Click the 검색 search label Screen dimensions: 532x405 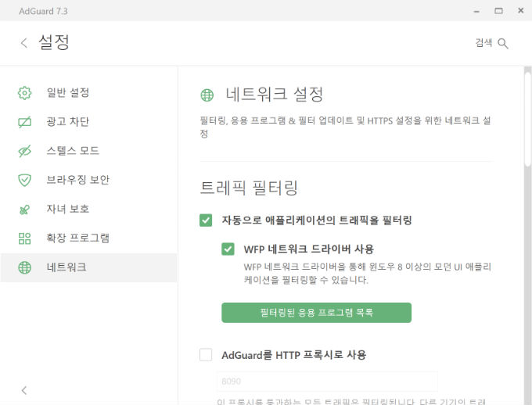pos(483,43)
